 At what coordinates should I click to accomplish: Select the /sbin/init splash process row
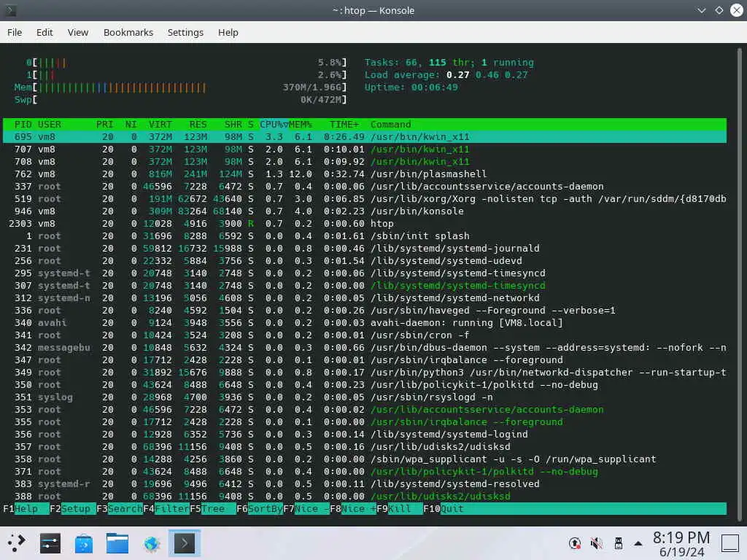[x=365, y=236]
